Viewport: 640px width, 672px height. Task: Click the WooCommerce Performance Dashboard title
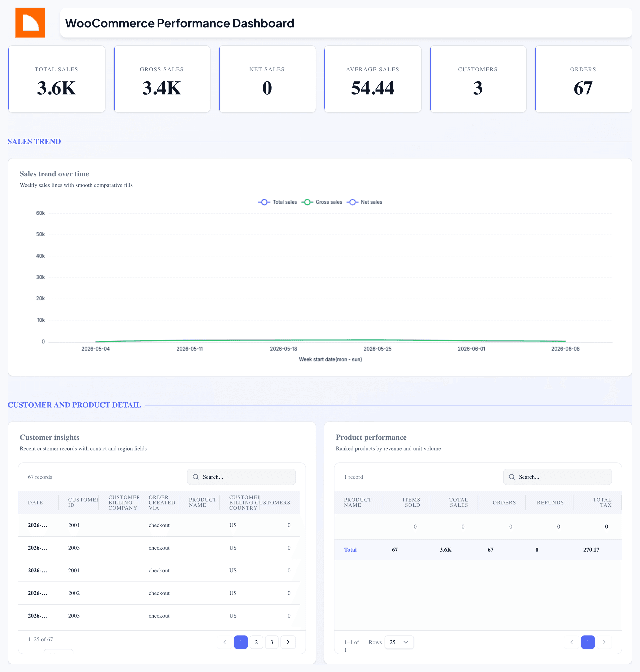(180, 23)
